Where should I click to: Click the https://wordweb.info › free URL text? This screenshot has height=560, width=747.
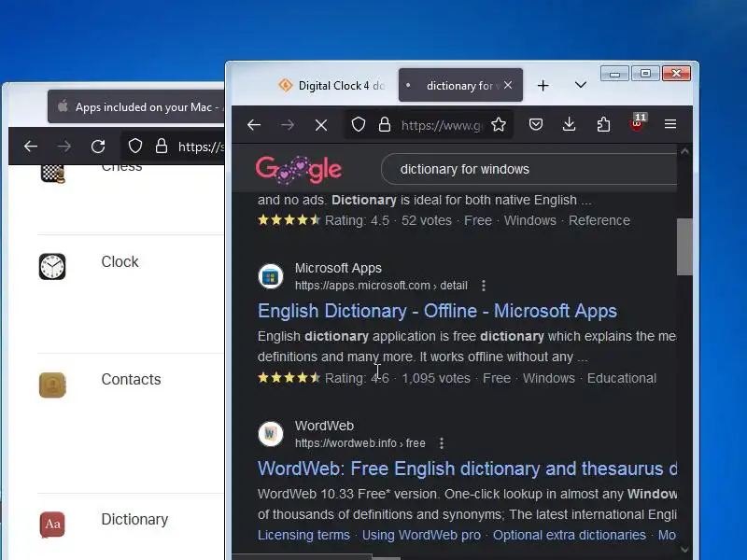pyautogui.click(x=360, y=443)
